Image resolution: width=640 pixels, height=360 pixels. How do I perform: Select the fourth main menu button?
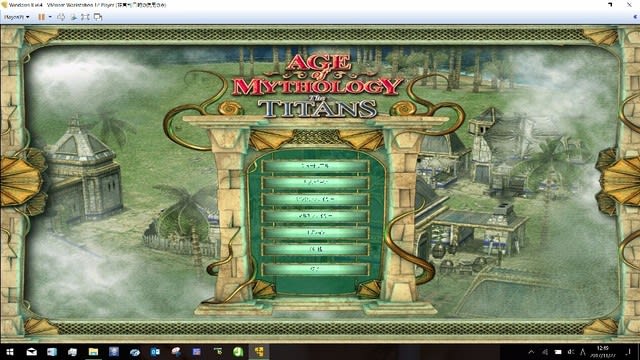click(316, 216)
